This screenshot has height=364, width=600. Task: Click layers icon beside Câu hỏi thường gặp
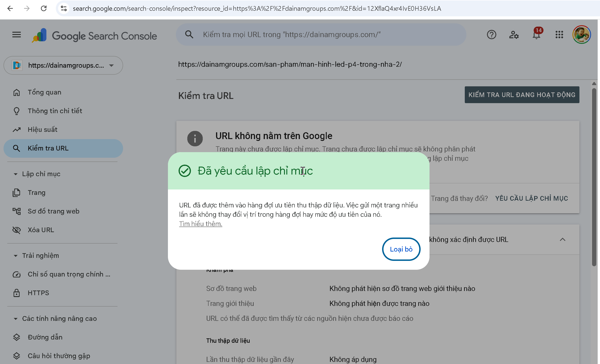(x=16, y=356)
